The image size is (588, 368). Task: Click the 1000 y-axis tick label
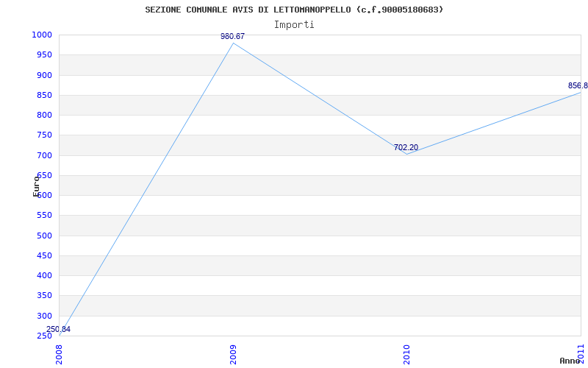coord(42,35)
